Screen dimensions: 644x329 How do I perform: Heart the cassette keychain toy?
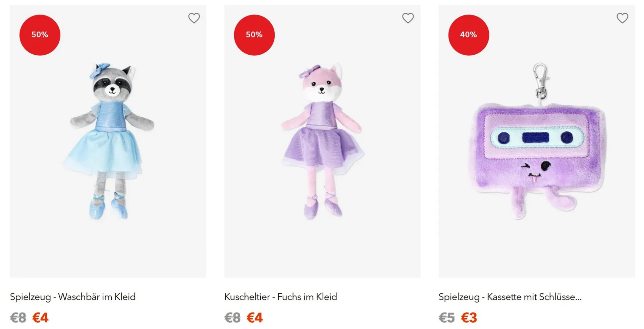click(x=622, y=18)
